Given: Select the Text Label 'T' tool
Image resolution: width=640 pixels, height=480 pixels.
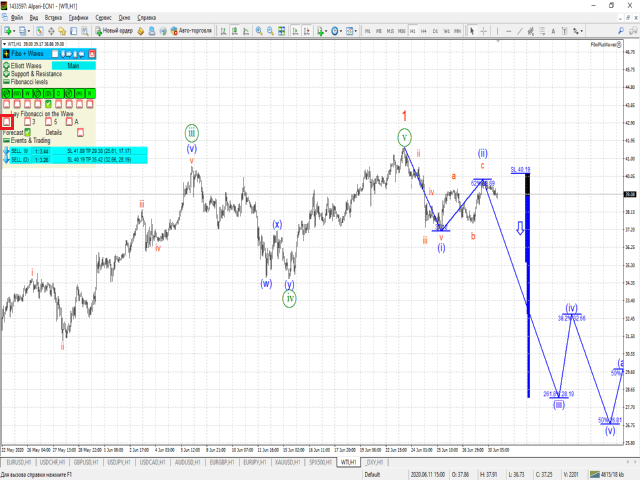Looking at the screenshot, I should [x=564, y=31].
